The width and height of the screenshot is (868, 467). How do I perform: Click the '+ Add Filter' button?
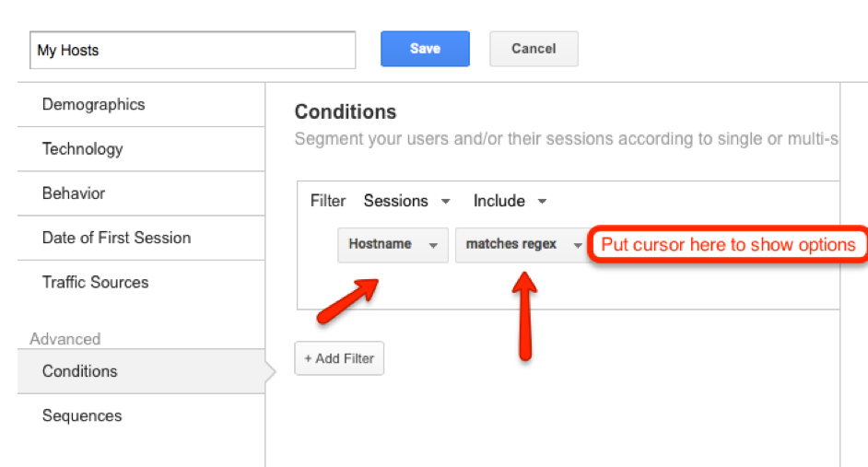(339, 358)
